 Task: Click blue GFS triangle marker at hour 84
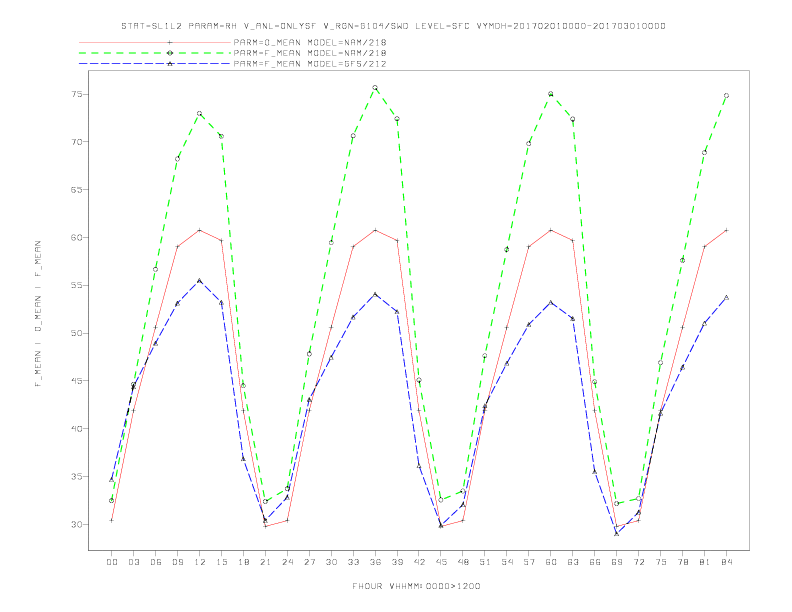point(727,297)
